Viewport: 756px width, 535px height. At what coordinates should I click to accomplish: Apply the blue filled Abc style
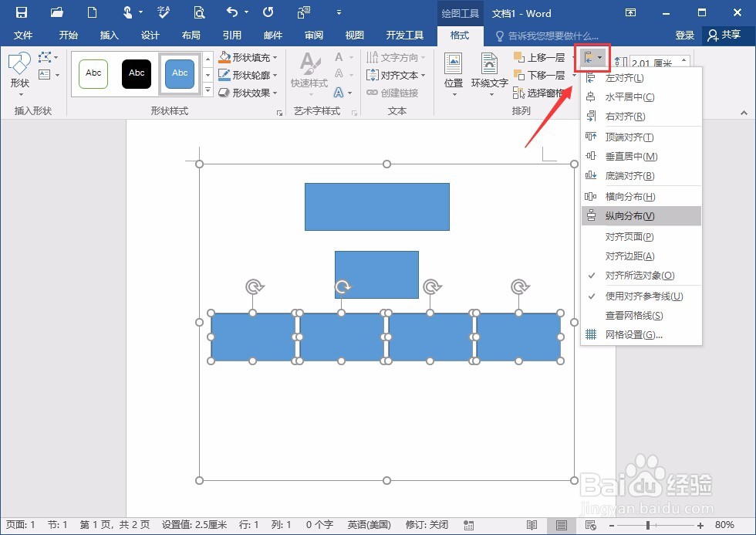pos(180,73)
